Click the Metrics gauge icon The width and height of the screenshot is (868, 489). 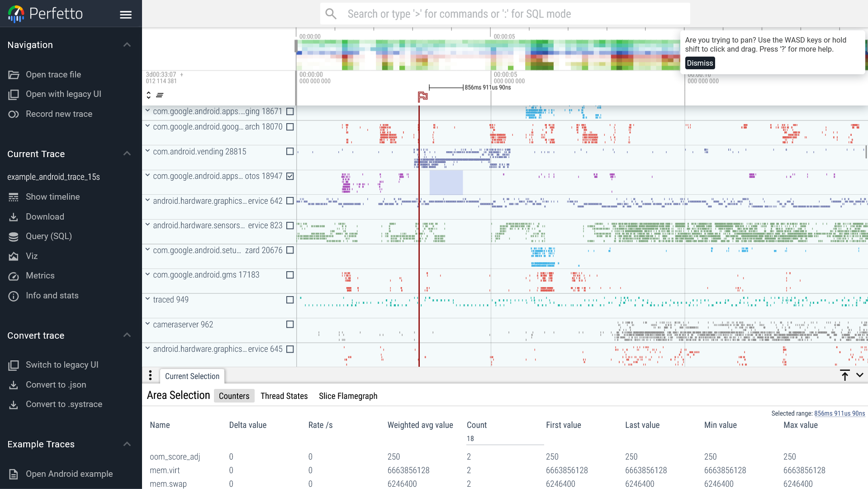[x=14, y=276]
